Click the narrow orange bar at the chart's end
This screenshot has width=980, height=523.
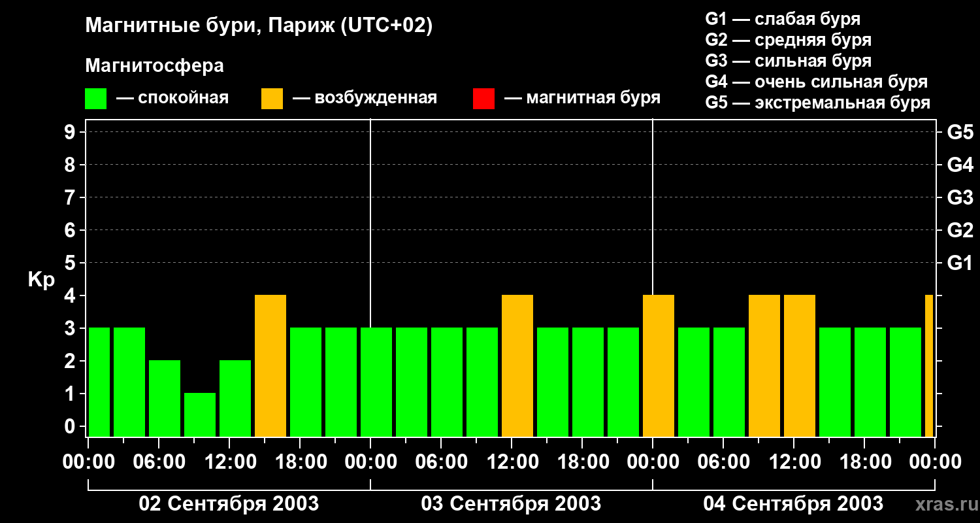(x=929, y=365)
